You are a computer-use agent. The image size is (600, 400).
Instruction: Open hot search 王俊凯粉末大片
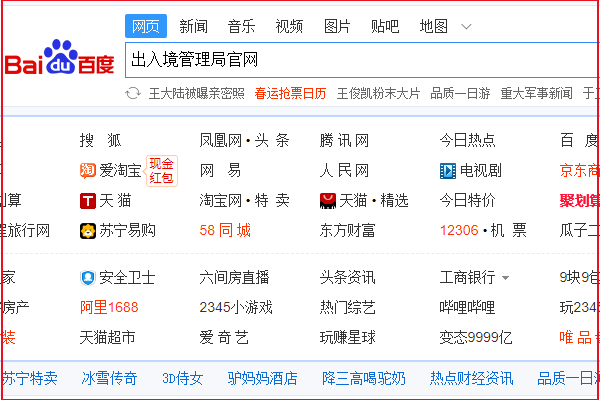(378, 93)
